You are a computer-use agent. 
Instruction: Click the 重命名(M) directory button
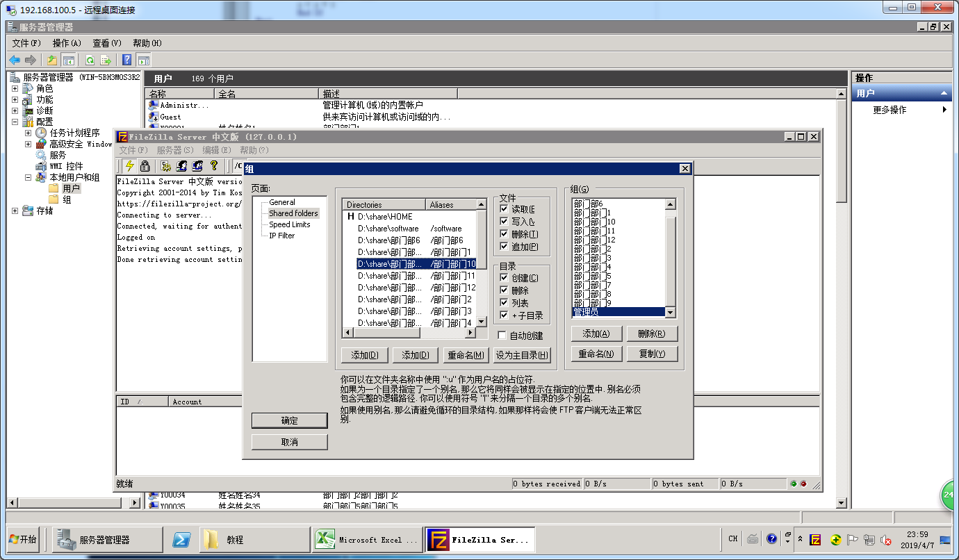click(x=466, y=355)
